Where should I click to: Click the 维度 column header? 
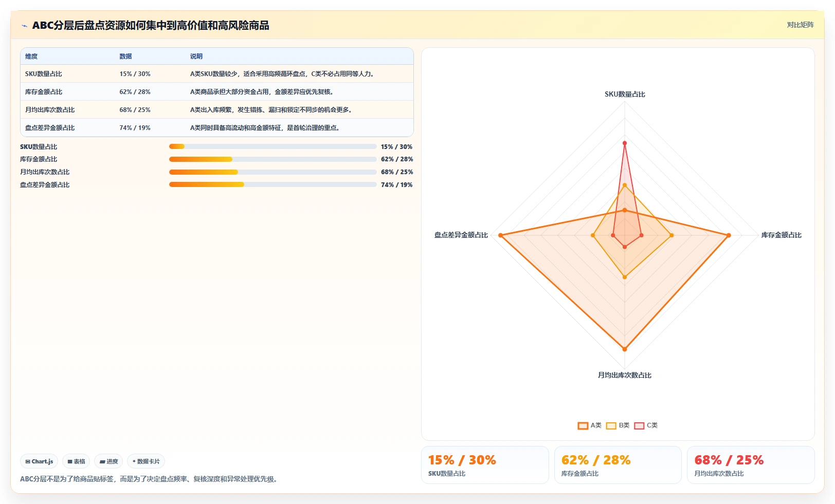[31, 57]
